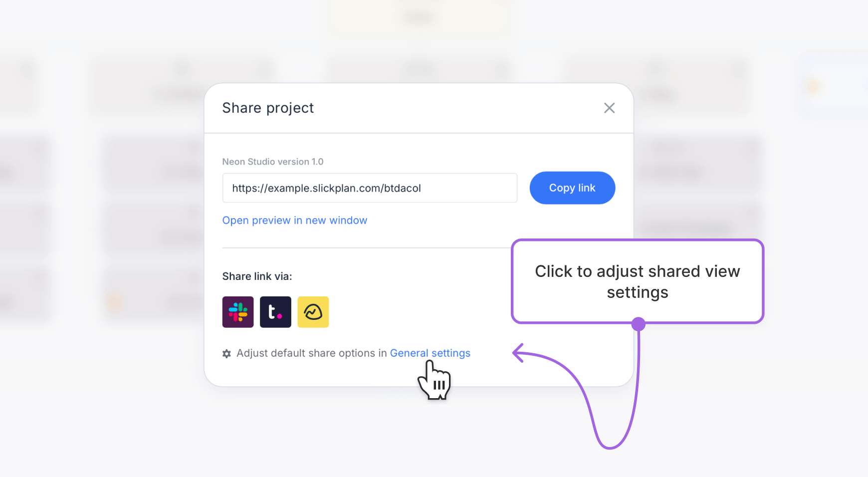Send the share link to Basecamp

[313, 312]
